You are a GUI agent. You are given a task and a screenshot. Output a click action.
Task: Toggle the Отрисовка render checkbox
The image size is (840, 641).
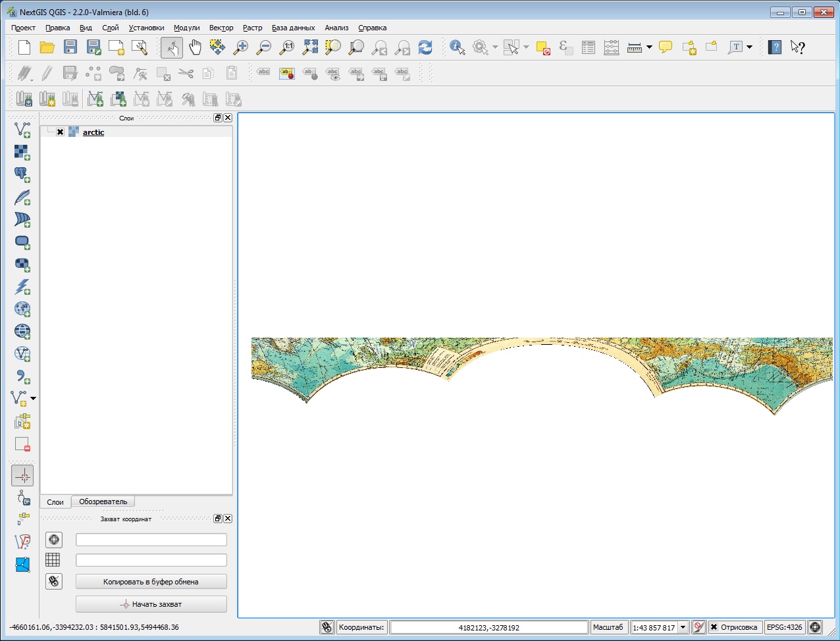click(x=714, y=627)
